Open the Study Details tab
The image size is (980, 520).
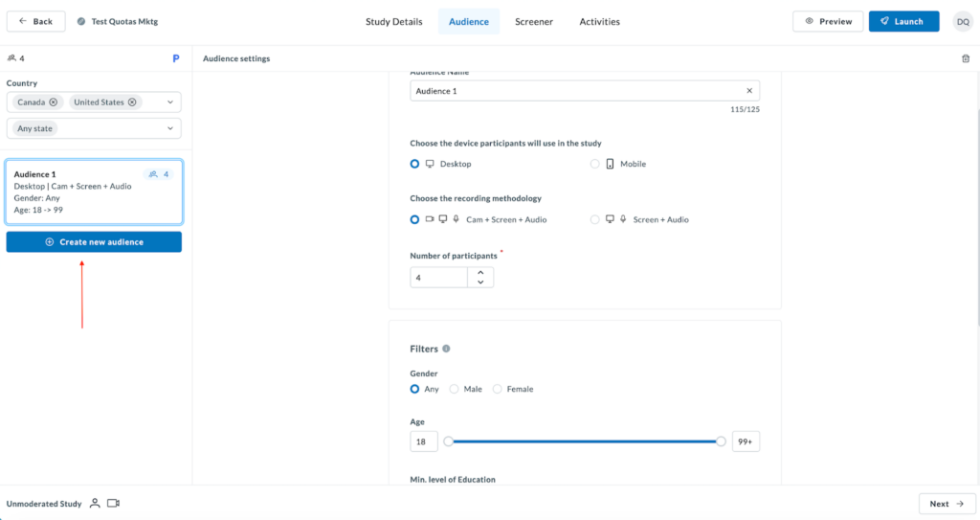pos(393,21)
